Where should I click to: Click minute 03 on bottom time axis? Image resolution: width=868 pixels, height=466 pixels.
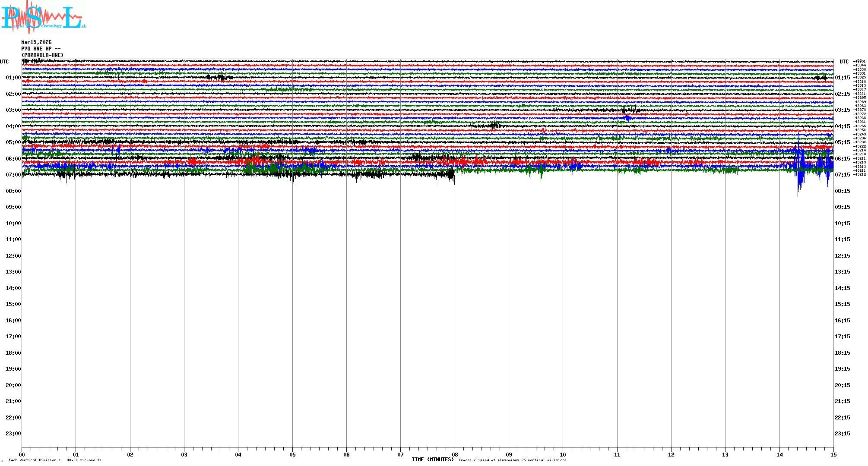pyautogui.click(x=184, y=454)
